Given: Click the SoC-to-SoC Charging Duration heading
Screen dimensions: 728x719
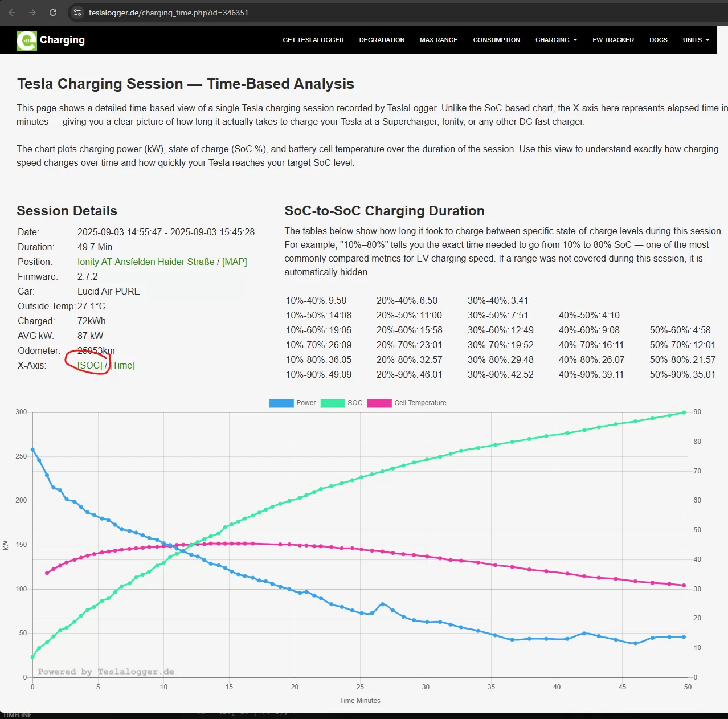Looking at the screenshot, I should (x=385, y=211).
